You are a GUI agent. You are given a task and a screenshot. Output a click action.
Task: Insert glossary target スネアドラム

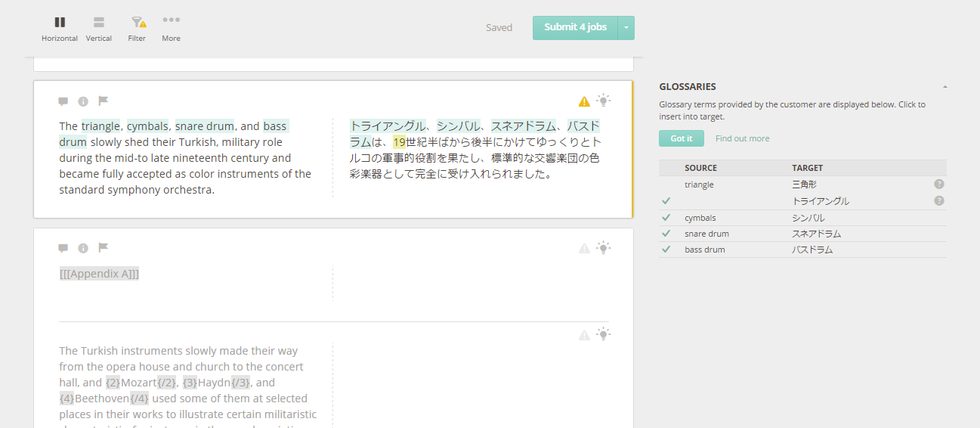coord(816,234)
